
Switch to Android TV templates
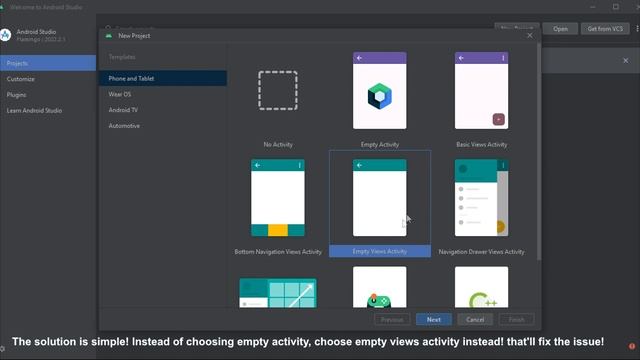(x=163, y=110)
